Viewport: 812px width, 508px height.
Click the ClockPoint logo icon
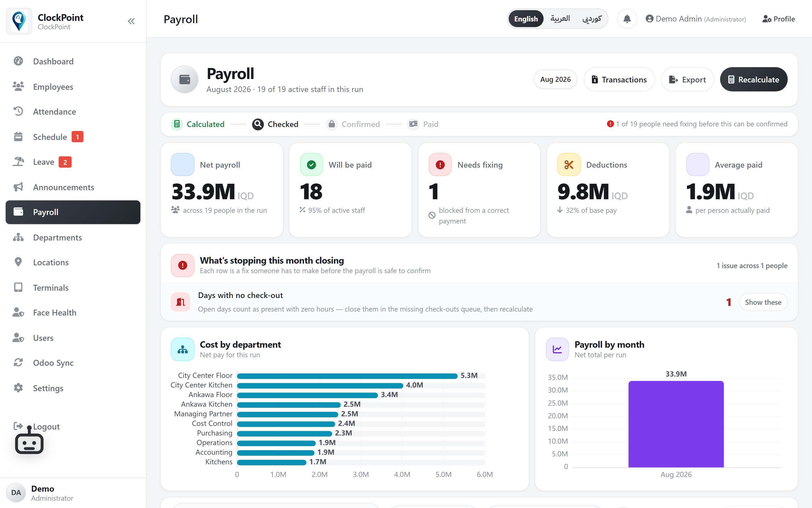pos(19,21)
